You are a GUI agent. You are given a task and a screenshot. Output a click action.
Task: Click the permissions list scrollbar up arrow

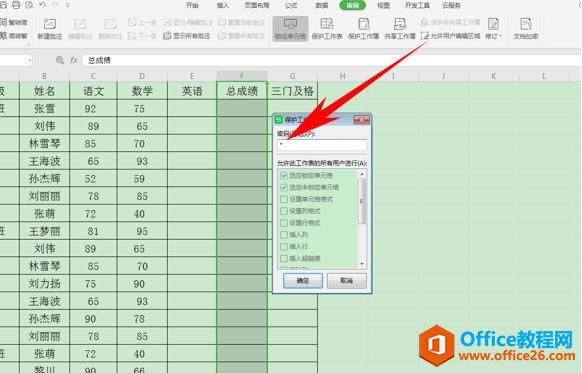(x=362, y=174)
